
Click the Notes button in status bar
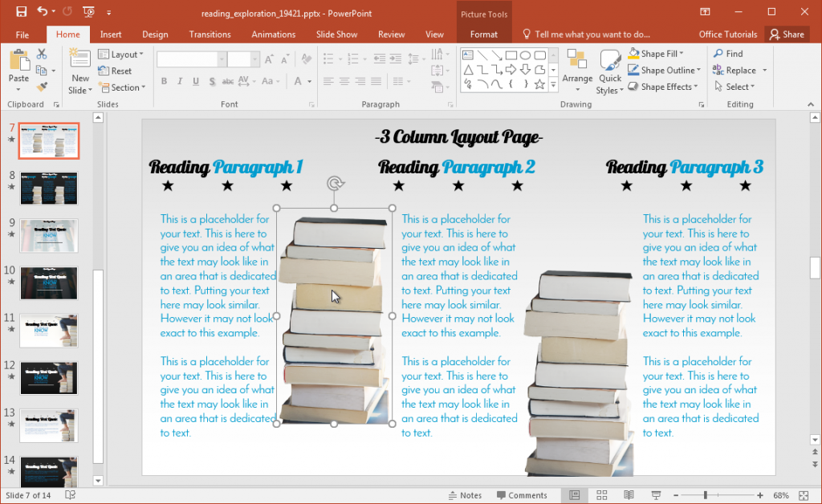pyautogui.click(x=466, y=494)
